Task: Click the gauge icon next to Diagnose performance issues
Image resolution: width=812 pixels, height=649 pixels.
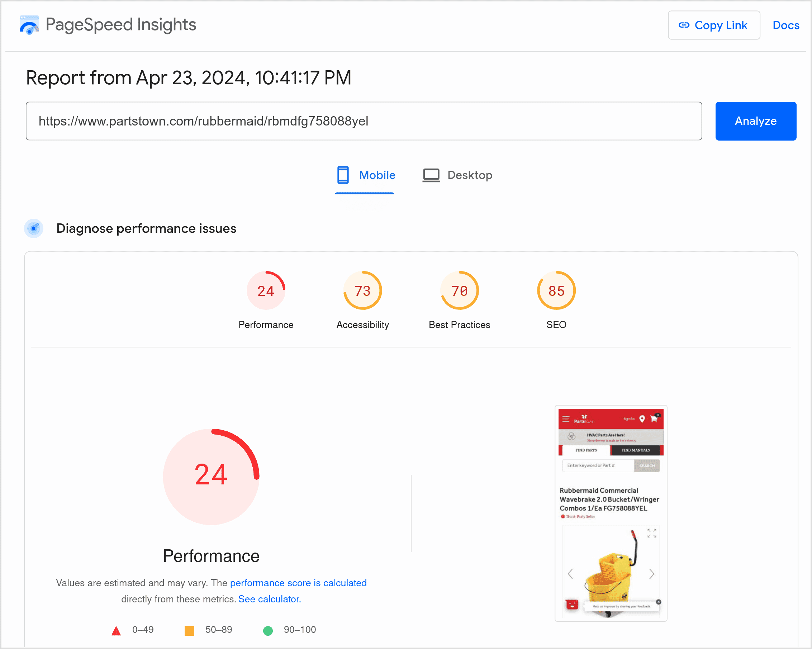Action: pyautogui.click(x=34, y=228)
